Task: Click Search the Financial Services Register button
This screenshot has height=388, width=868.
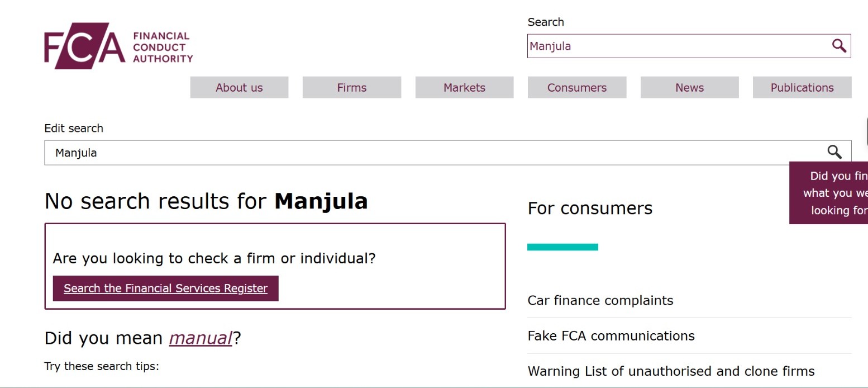Action: point(165,288)
